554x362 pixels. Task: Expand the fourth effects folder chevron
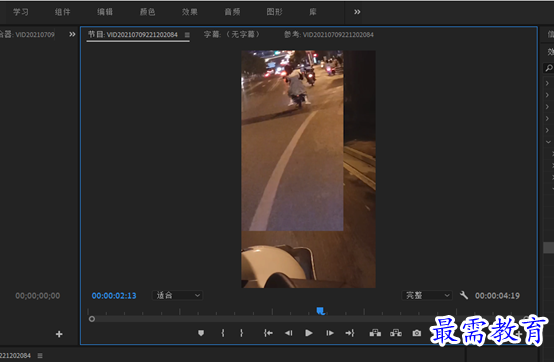[547, 118]
